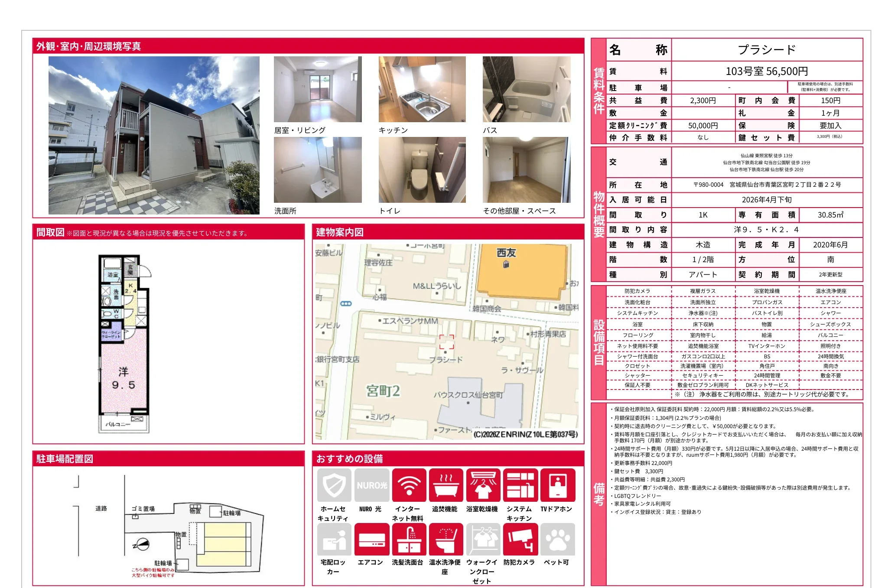Select the TVドアホン intercom icon
Viewport: 891px width, 588px height.
[x=557, y=485]
